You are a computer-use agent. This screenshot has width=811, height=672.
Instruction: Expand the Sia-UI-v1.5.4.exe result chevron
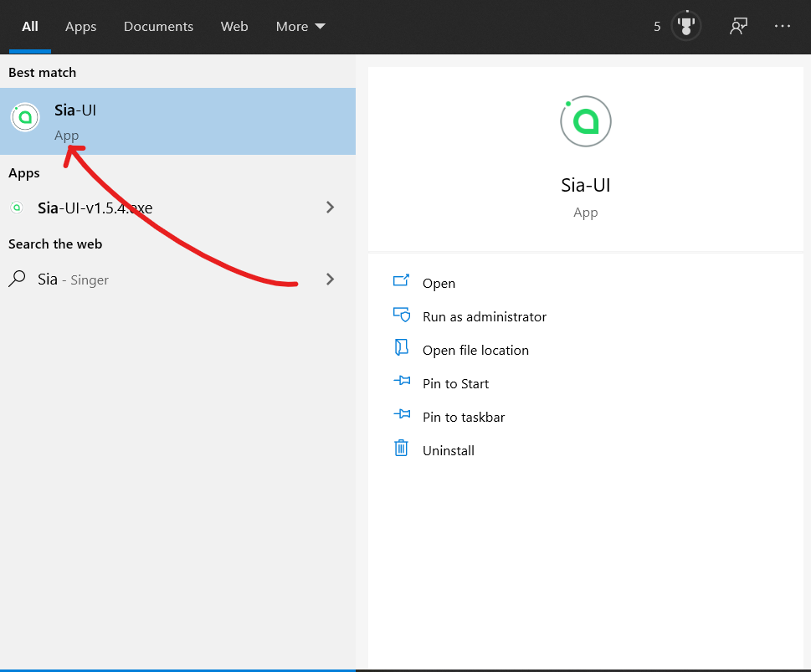click(330, 208)
